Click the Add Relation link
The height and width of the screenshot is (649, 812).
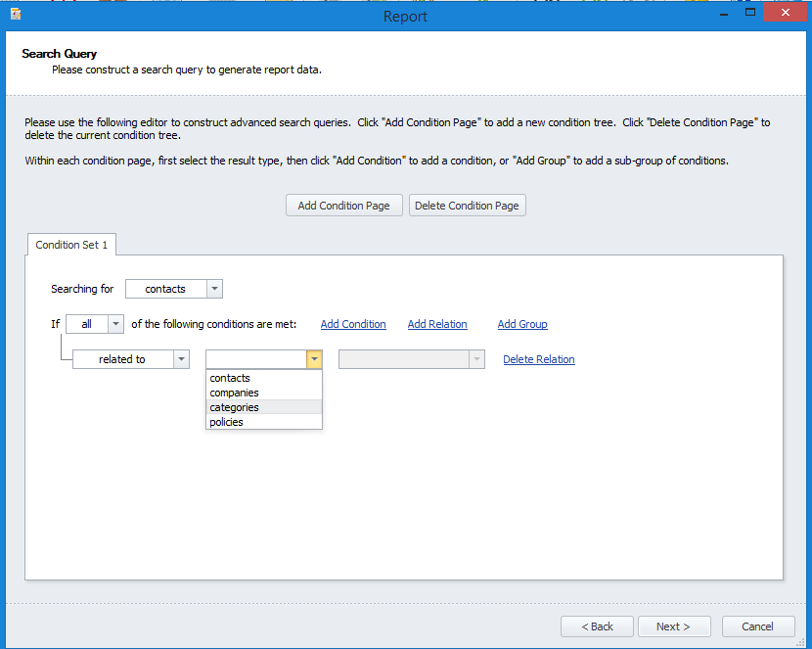[x=437, y=324]
